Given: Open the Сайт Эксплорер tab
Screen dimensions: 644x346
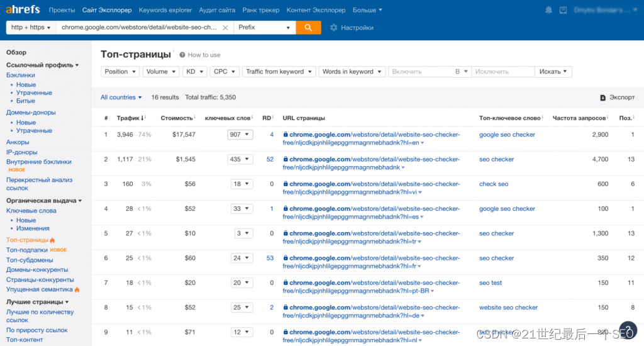Looking at the screenshot, I should point(107,10).
